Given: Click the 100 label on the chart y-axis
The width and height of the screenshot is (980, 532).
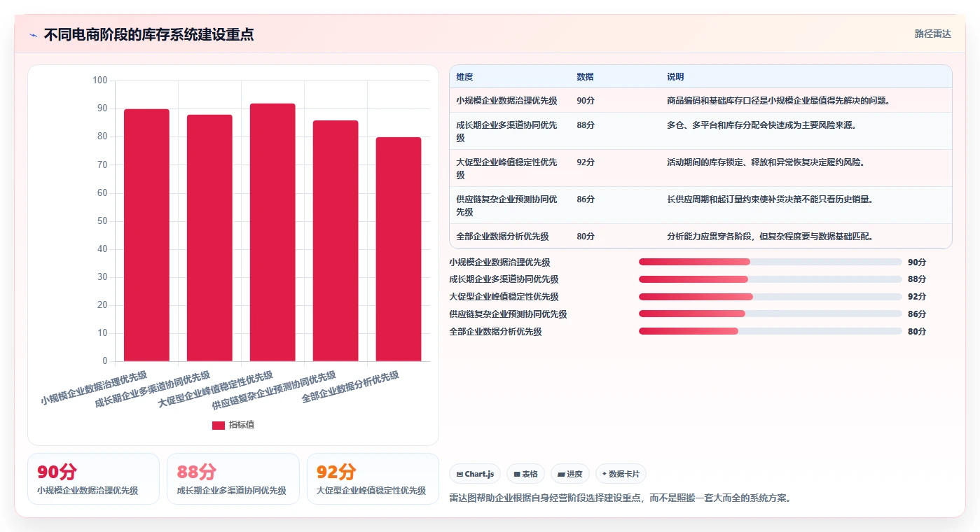Looking at the screenshot, I should click(99, 80).
